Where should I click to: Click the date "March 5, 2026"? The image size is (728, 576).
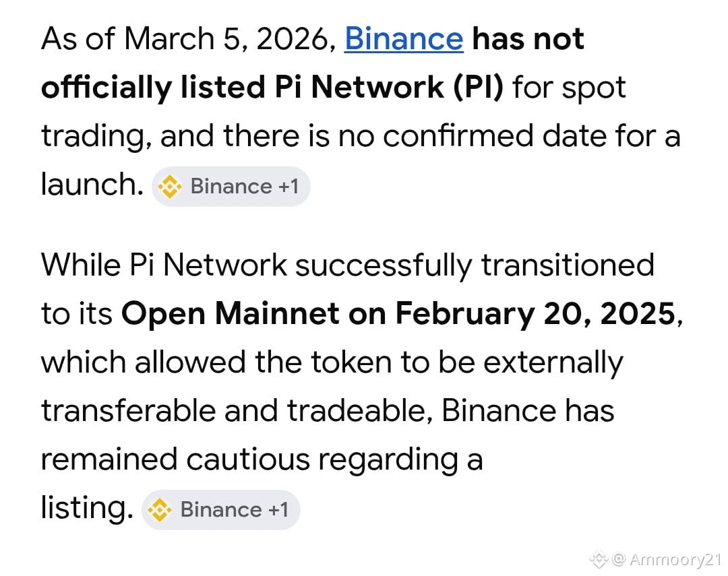pyautogui.click(x=228, y=40)
